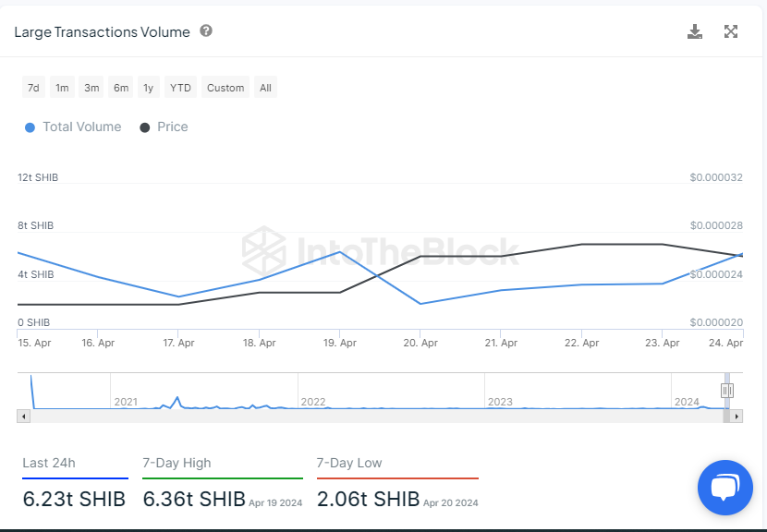Show All historical data

point(265,88)
